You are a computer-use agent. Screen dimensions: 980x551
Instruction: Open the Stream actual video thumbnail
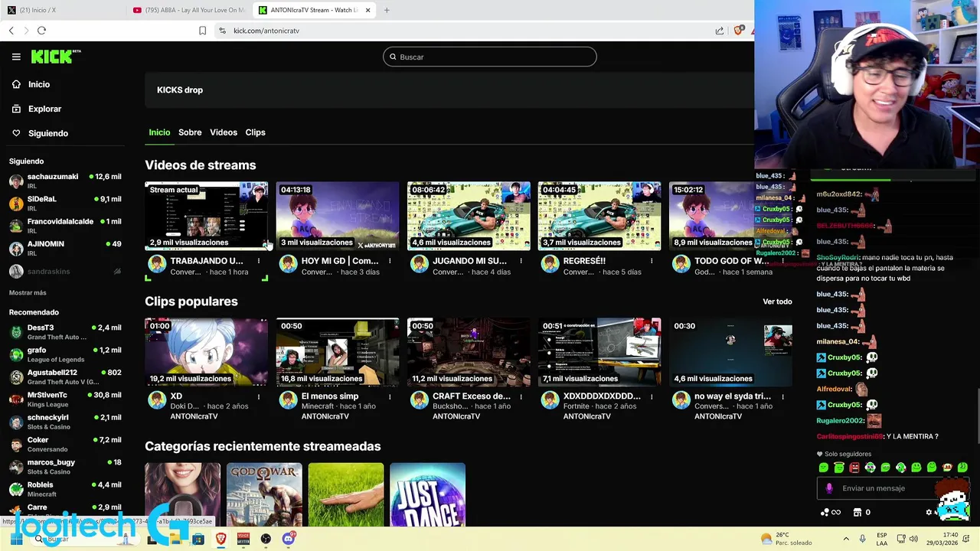point(207,216)
